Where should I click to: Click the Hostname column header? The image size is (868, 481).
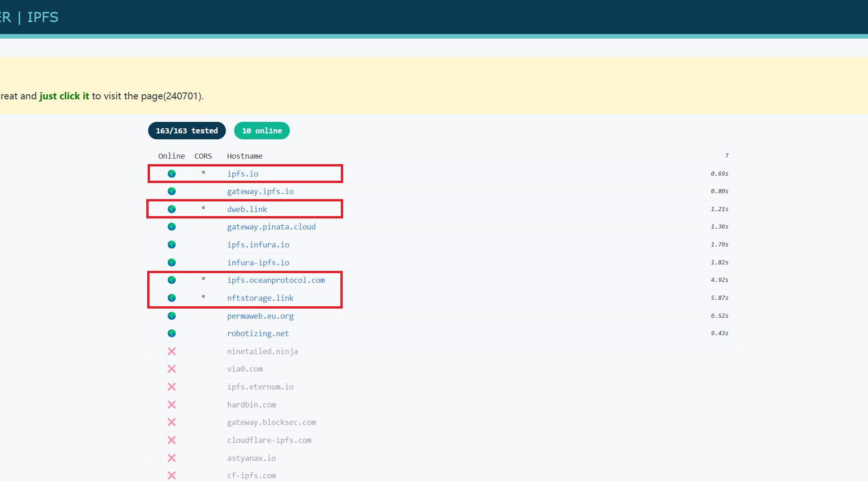tap(245, 156)
